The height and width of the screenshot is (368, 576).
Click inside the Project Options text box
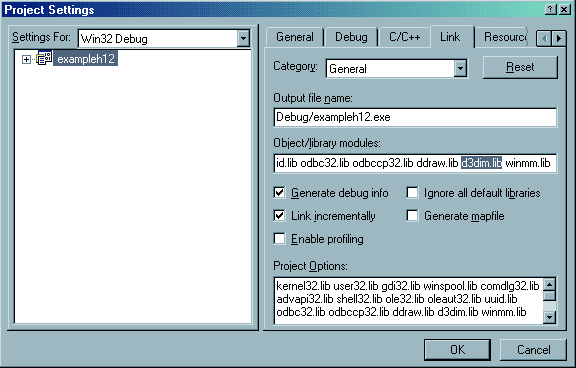click(x=408, y=301)
